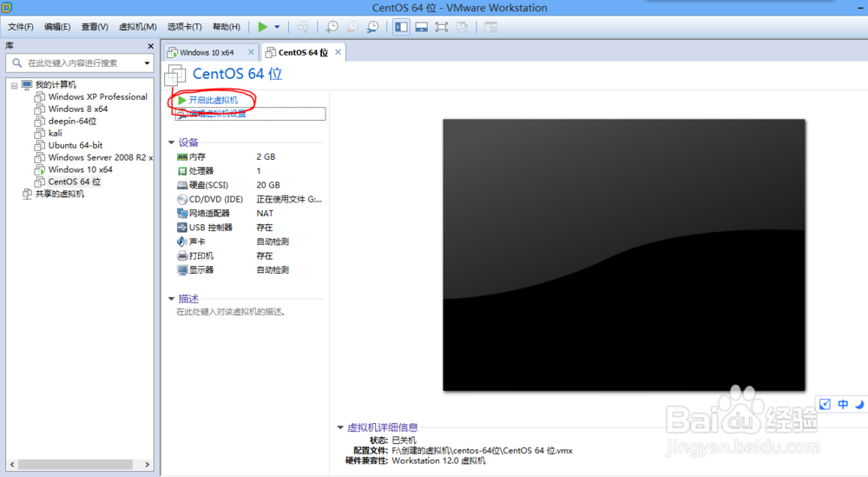Select Ubuntu 64-bit in library

[x=76, y=145]
